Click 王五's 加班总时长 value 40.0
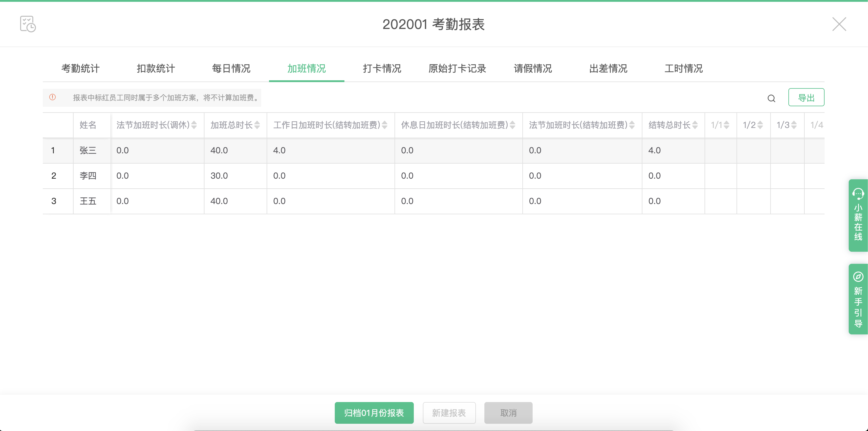The height and width of the screenshot is (431, 868). pyautogui.click(x=219, y=201)
